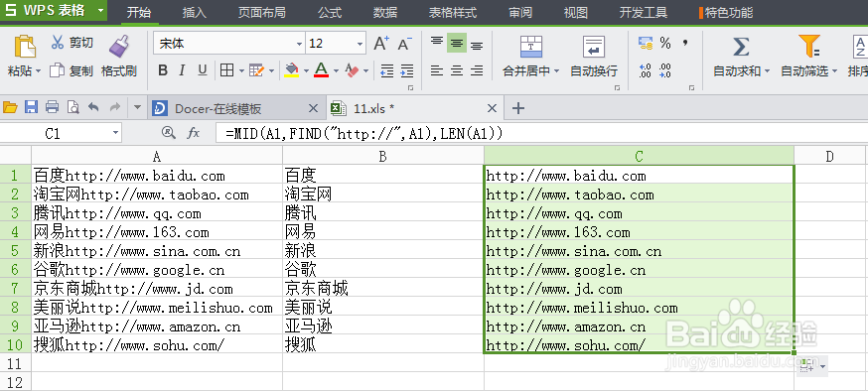Close the 11.xls document tab

click(493, 108)
